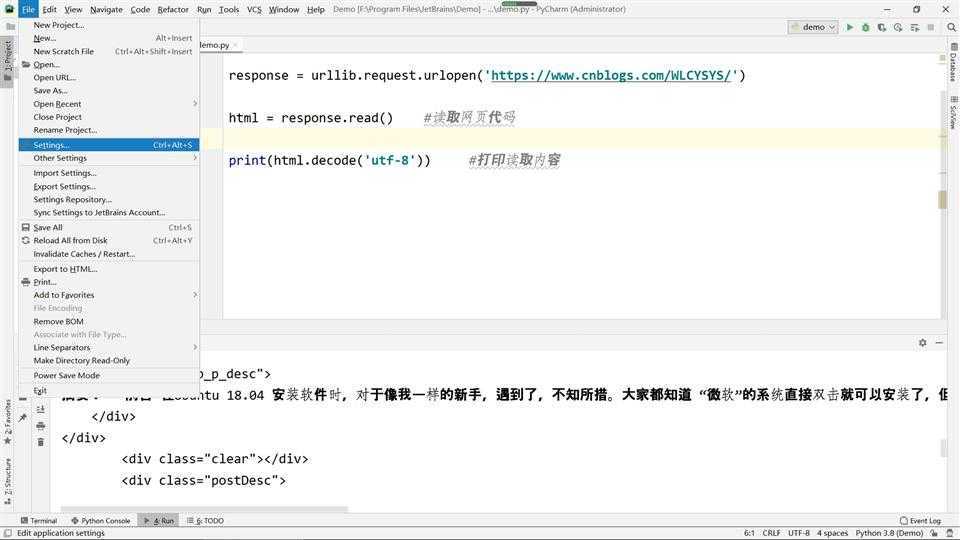Open the demo run configuration dropdown
Viewport: 960px width, 540px height.
(x=812, y=27)
